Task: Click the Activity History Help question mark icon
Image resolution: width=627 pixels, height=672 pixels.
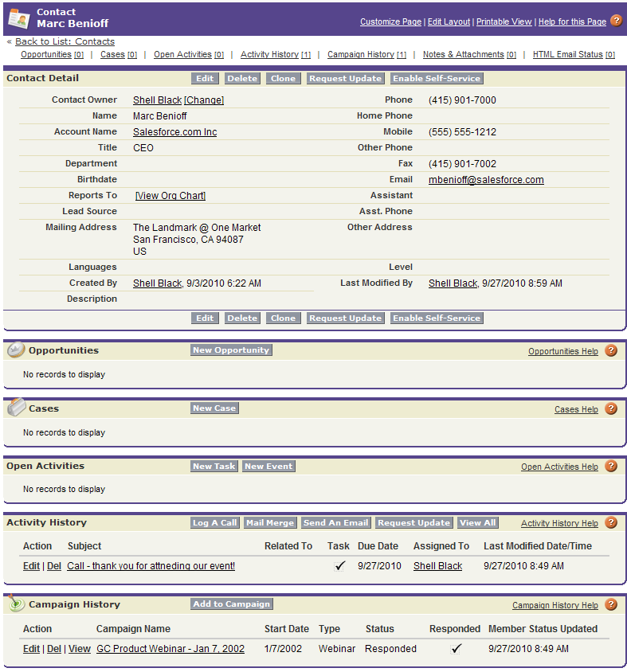Action: coord(611,522)
